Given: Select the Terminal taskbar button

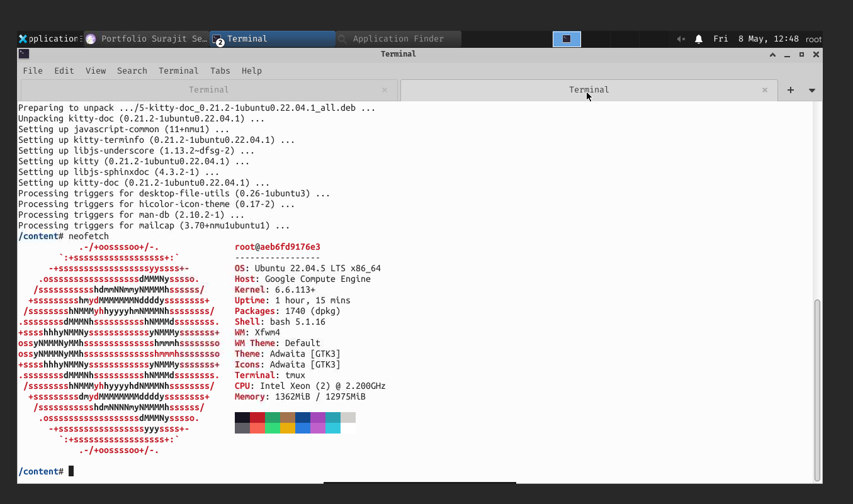Looking at the screenshot, I should (x=272, y=39).
